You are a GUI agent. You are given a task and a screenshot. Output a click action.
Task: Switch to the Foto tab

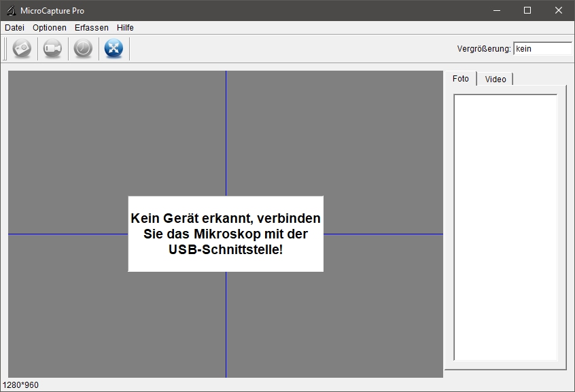461,79
